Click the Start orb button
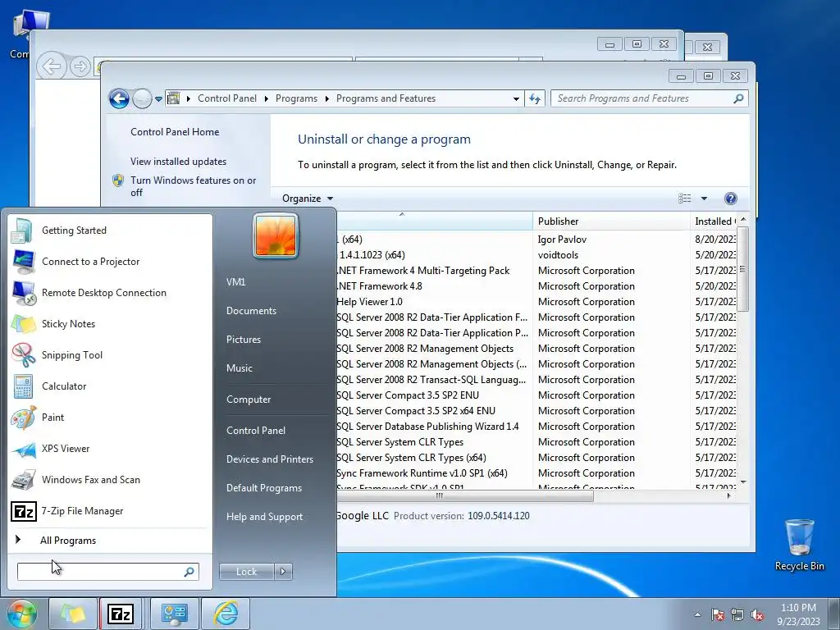 [22, 614]
